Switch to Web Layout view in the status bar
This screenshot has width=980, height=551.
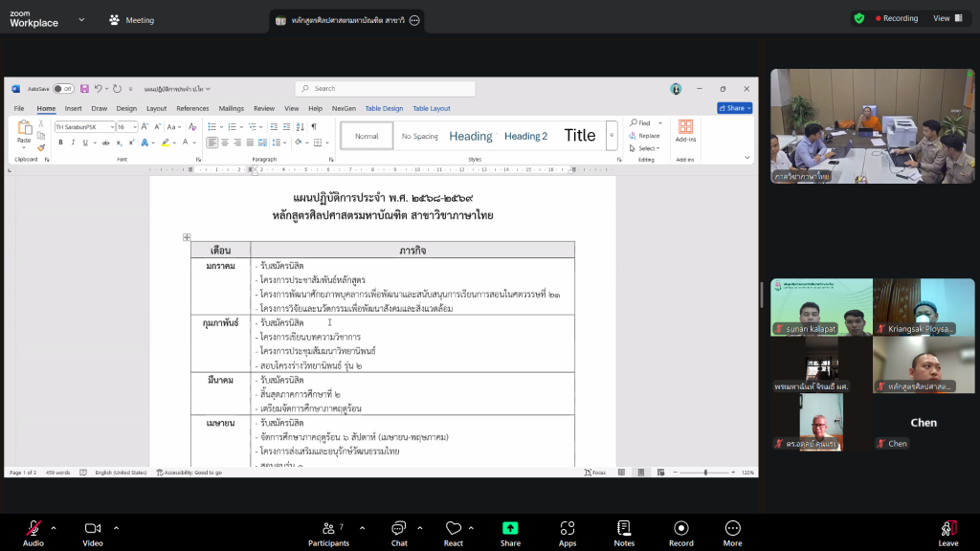[x=660, y=473]
